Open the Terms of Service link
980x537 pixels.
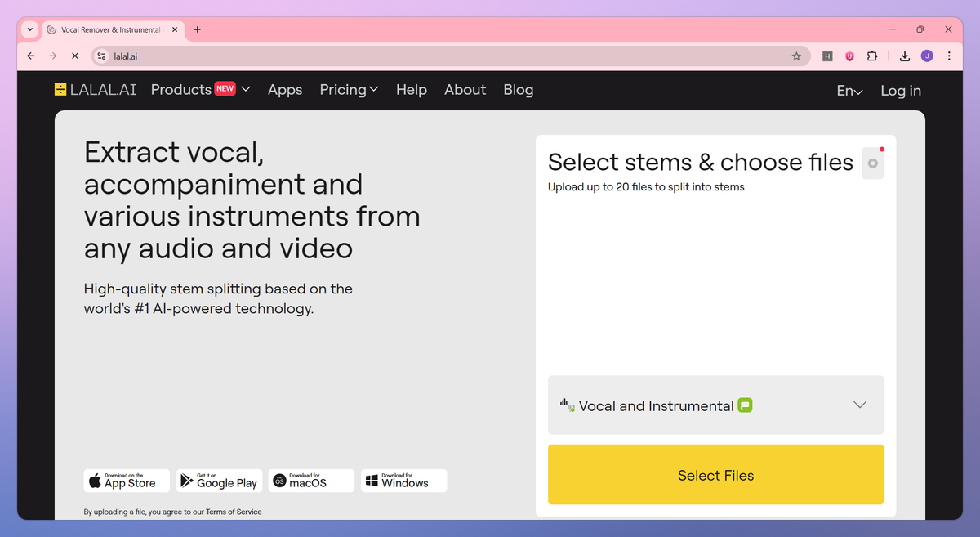[234, 512]
